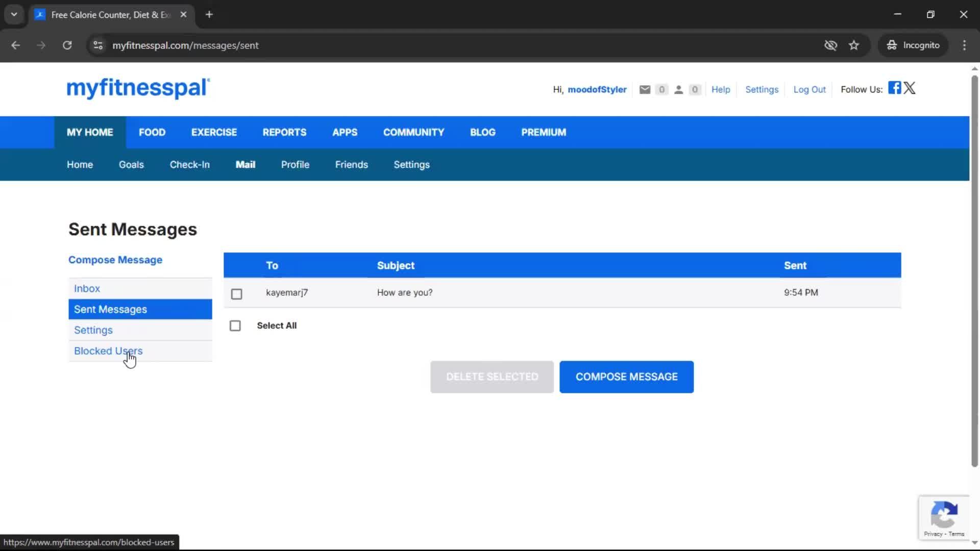Tick the checkbox for kayemarj7 message
The height and width of the screenshot is (551, 980).
[236, 294]
